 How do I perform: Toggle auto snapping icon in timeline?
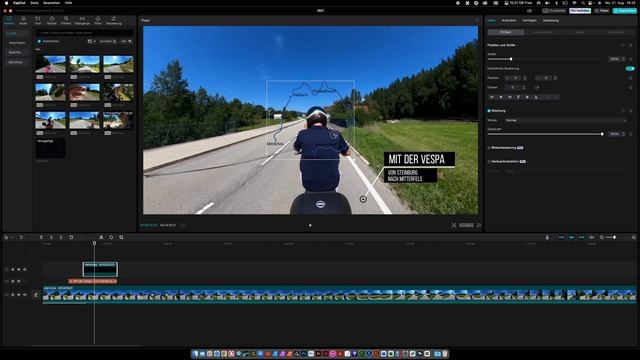pos(571,237)
